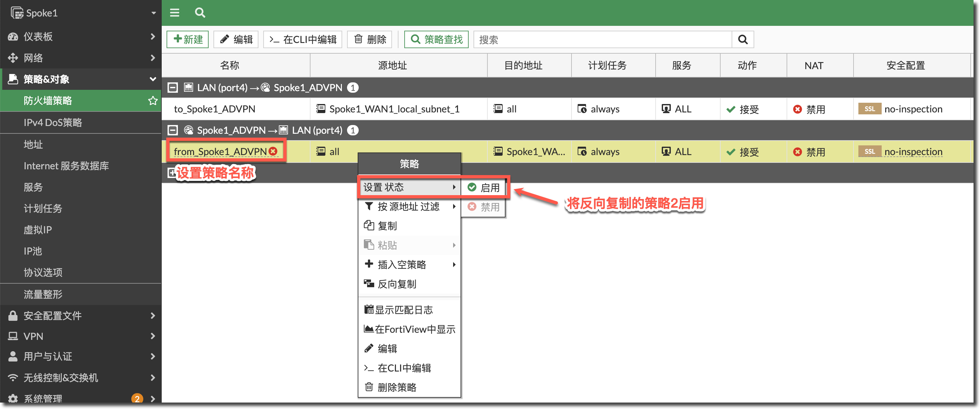Open 按 源地址 过滤 submenu
This screenshot has width=980, height=409.
pos(409,206)
